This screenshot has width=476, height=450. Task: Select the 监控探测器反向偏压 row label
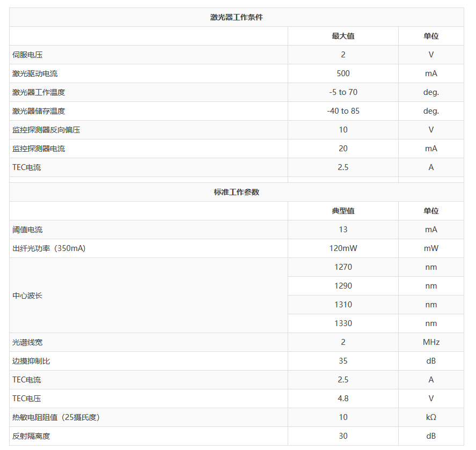[46, 130]
